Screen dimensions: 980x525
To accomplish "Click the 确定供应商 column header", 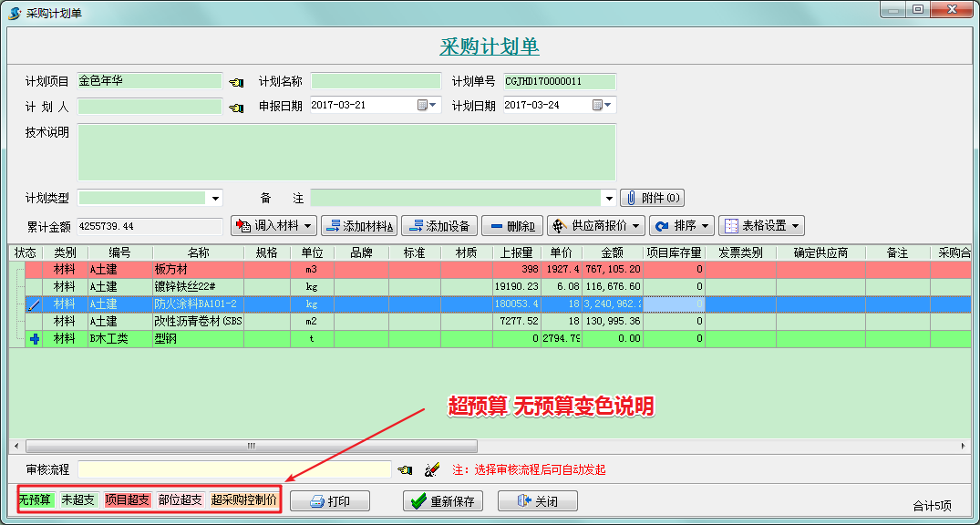I will click(x=820, y=253).
